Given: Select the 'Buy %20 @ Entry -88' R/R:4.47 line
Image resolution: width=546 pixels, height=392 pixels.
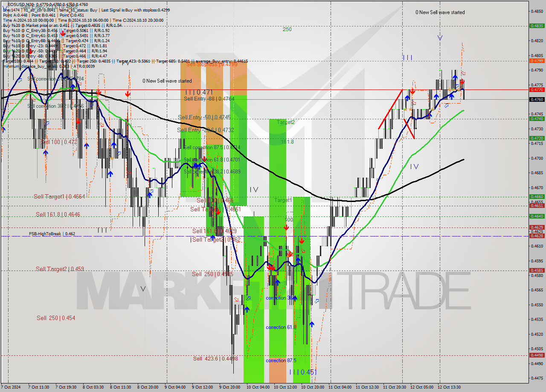Looking at the screenshot, I should pos(55,56).
